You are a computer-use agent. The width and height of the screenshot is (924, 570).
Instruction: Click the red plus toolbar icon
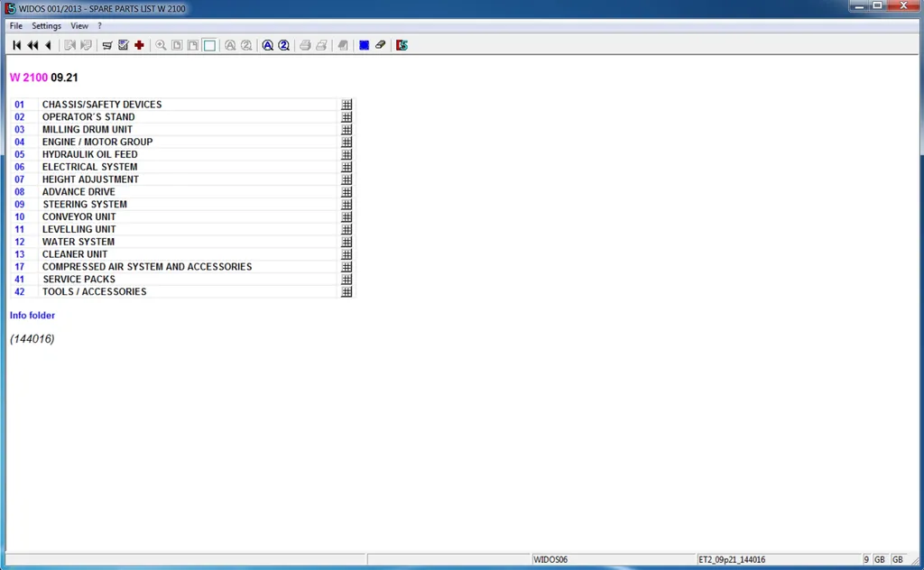coord(139,45)
